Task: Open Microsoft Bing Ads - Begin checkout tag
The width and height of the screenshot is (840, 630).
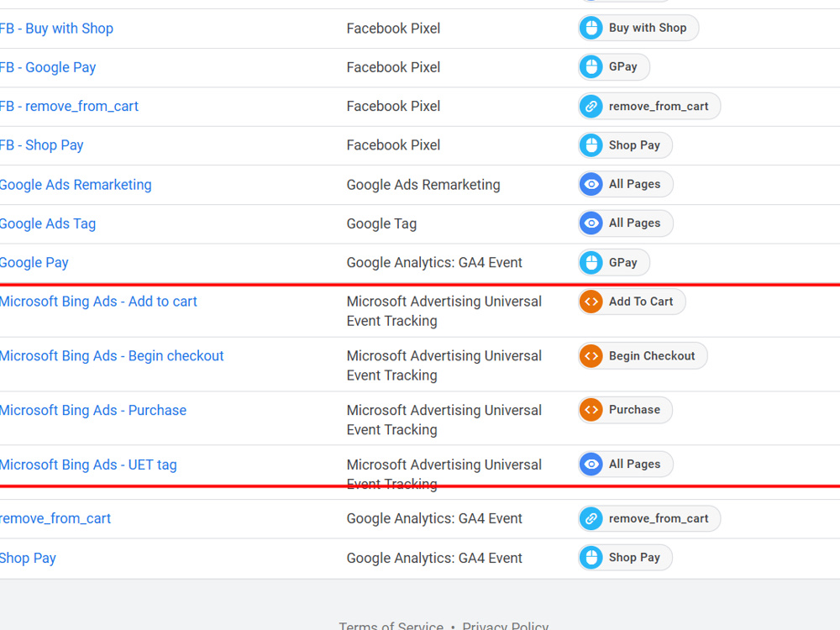Action: point(112,356)
